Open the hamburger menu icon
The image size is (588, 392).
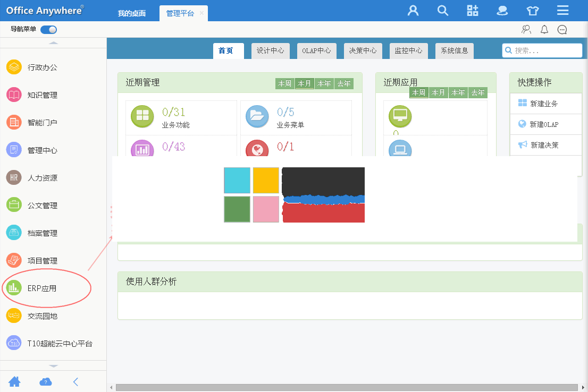[x=563, y=11]
